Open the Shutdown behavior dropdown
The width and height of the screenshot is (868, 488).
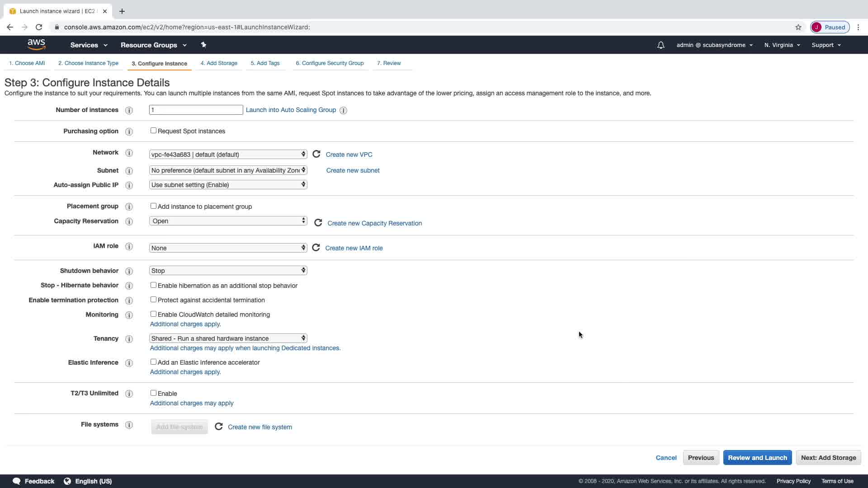(x=228, y=270)
